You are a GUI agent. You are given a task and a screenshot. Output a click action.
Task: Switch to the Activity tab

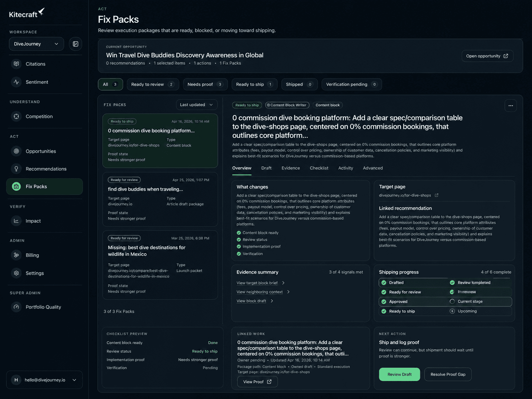[346, 168]
